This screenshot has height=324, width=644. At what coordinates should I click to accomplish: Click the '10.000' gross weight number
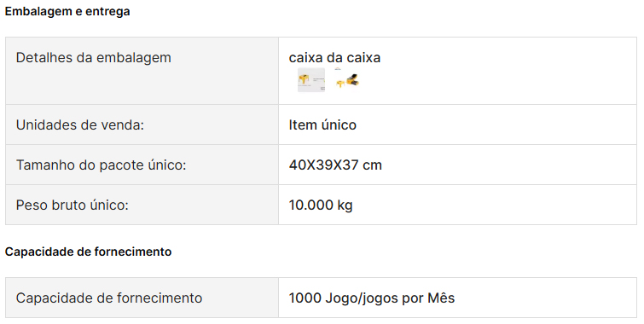coord(310,205)
